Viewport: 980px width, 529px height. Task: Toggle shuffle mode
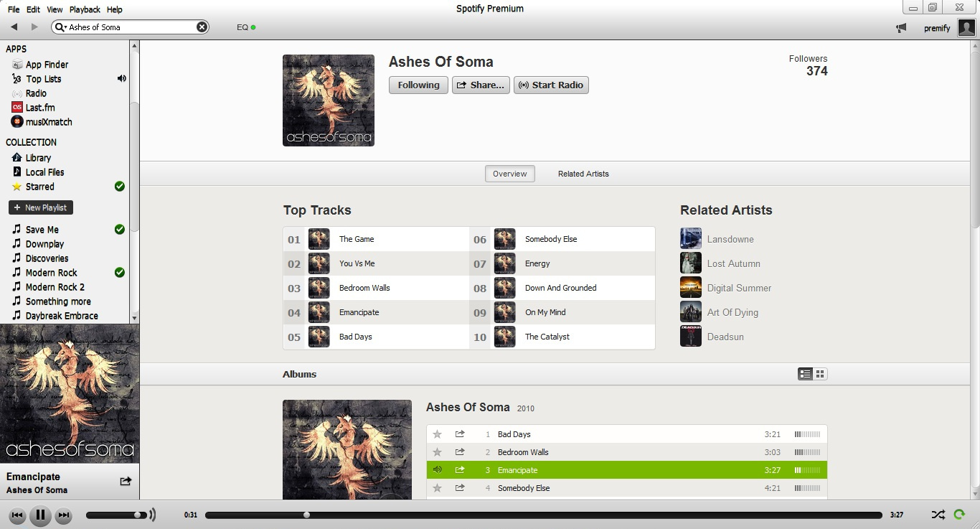[938, 515]
